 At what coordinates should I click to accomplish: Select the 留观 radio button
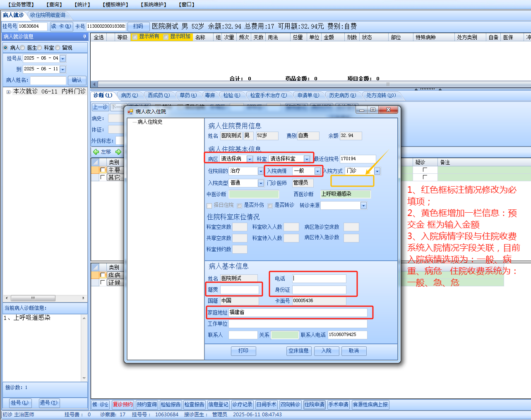(58, 48)
